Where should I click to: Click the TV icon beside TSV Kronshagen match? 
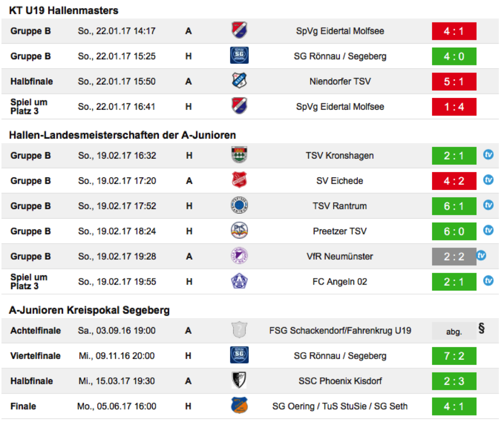(x=488, y=155)
